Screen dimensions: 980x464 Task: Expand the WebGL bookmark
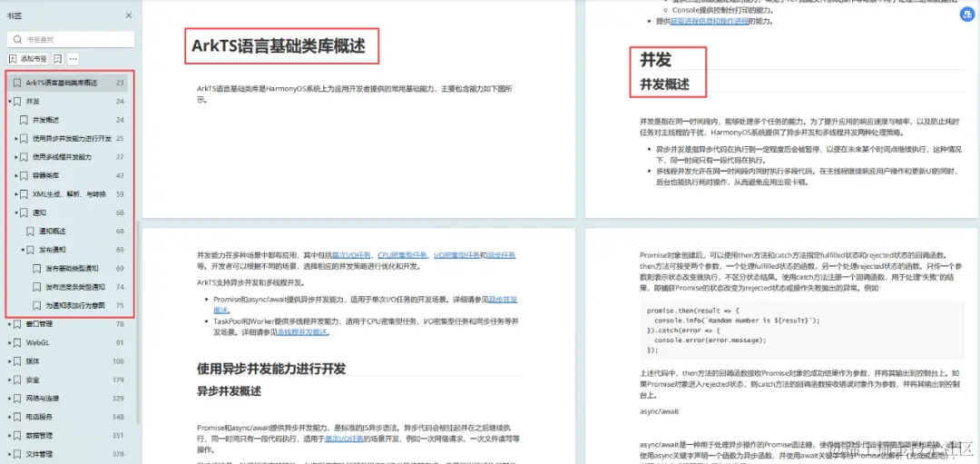[x=9, y=342]
